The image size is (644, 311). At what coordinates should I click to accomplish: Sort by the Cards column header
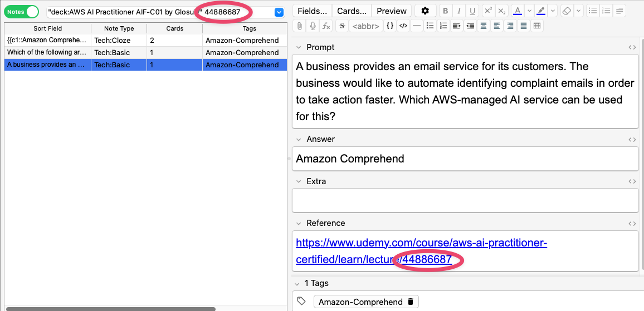tap(174, 29)
